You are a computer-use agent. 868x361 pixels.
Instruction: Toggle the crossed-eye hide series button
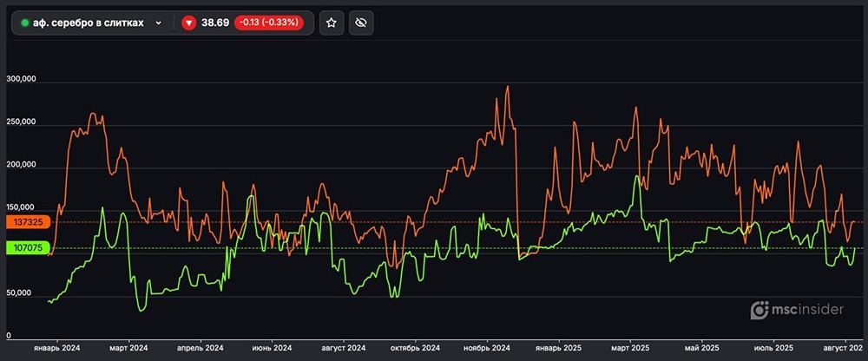[x=361, y=23]
